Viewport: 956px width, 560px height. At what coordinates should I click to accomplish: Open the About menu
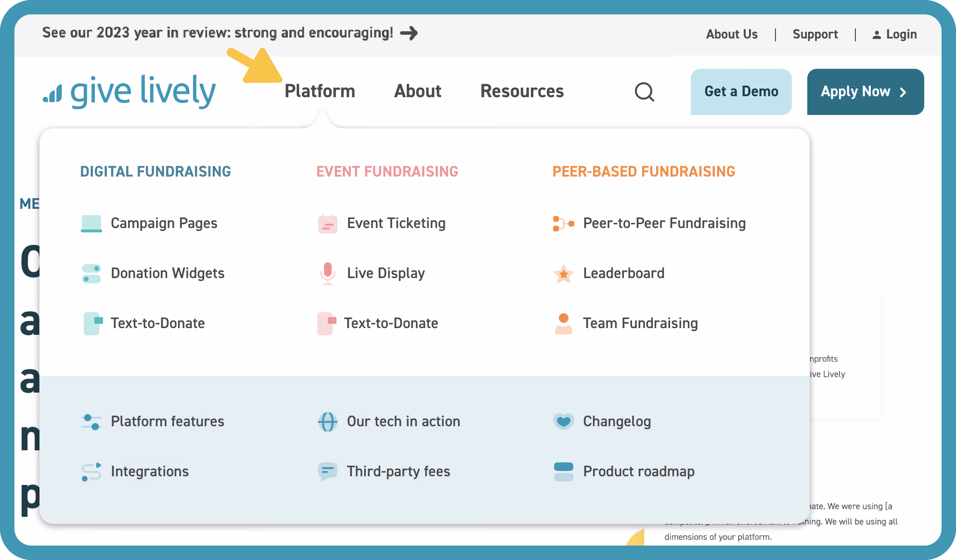(418, 91)
